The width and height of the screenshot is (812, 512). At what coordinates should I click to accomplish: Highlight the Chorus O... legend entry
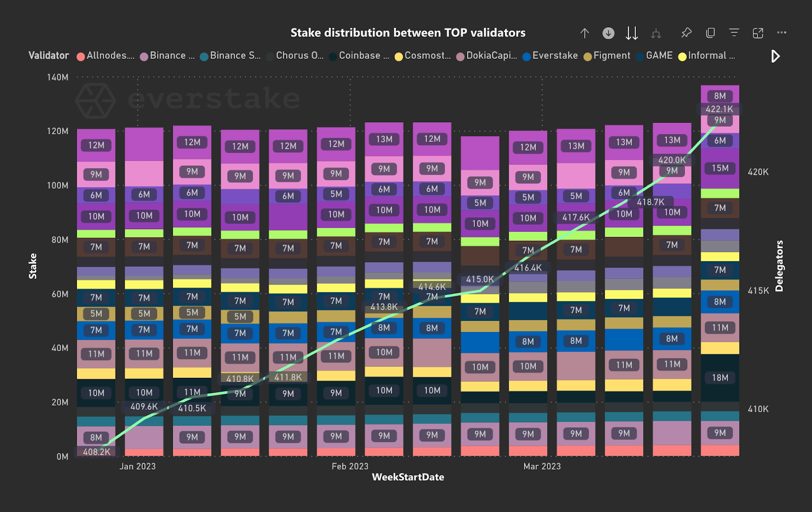[295, 56]
